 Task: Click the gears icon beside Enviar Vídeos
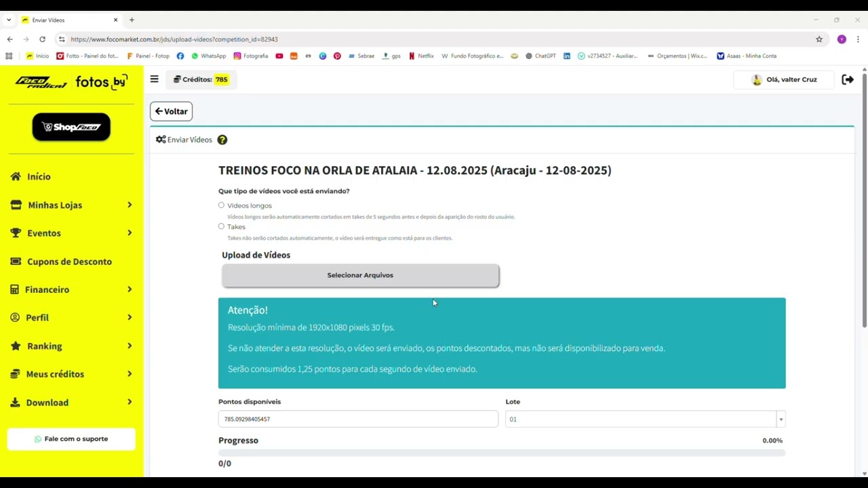(161, 140)
